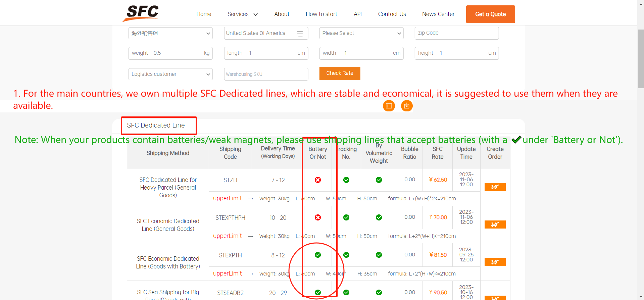Click battery green check for STSEADB2
Image resolution: width=644 pixels, height=300 pixels.
tap(317, 292)
